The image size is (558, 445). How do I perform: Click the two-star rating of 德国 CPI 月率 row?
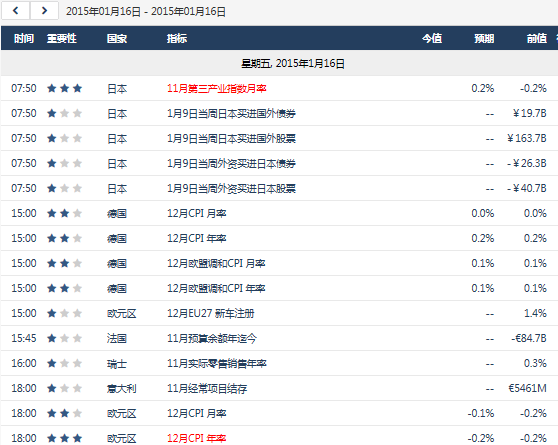coord(64,213)
